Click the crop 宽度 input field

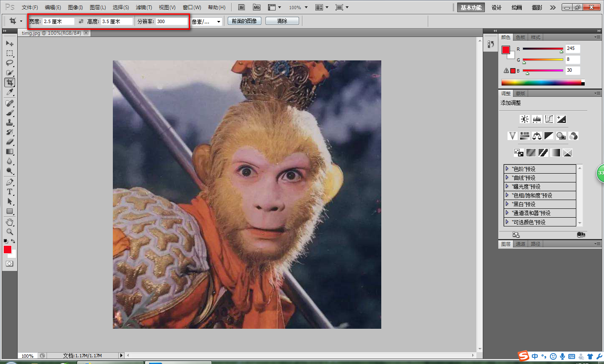tap(58, 21)
